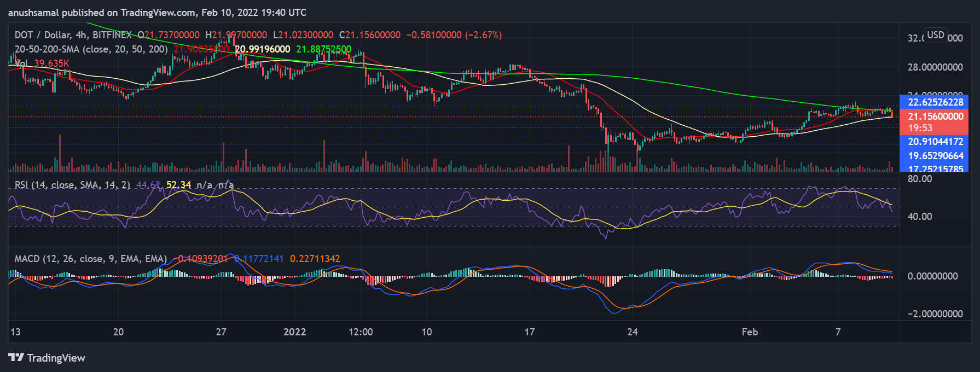
Task: Click the blue 20.91044172 price label
Action: pyautogui.click(x=935, y=142)
